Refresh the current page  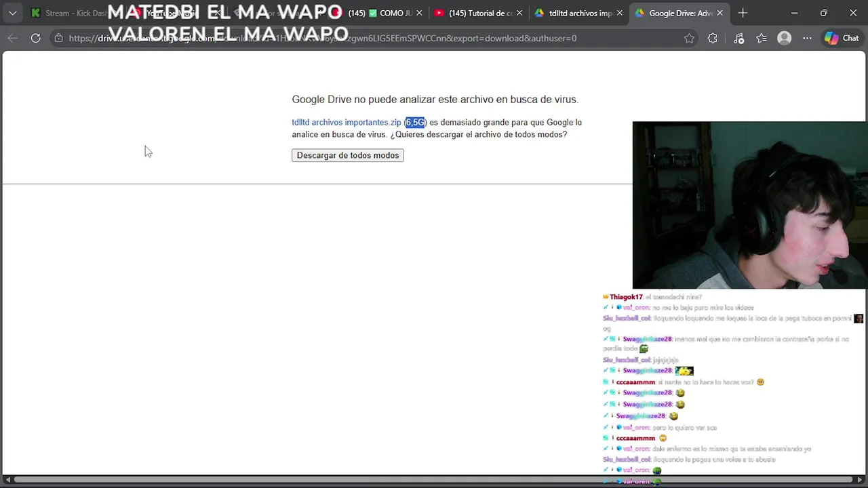tap(35, 38)
